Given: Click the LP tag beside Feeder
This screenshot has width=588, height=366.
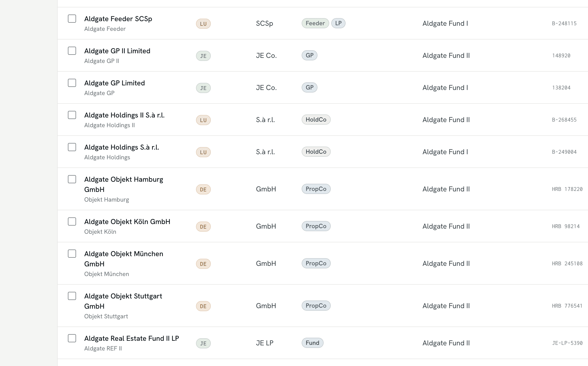Looking at the screenshot, I should pyautogui.click(x=338, y=23).
